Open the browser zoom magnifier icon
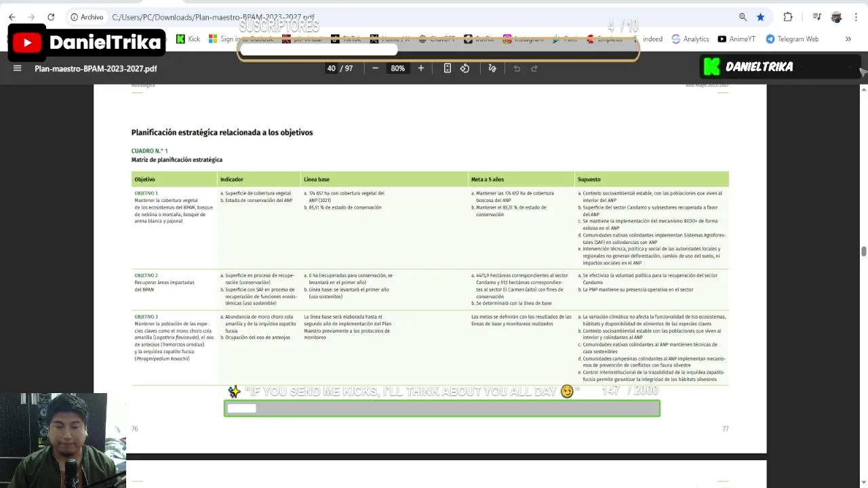868x488 pixels. 743,17
